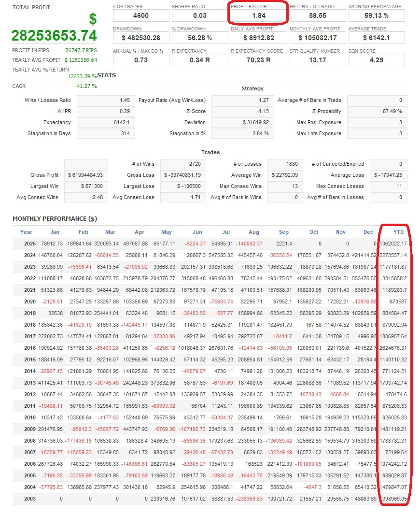Viewport: 420px width, 517px height.
Task: Click the Profit Factor value box showing 1.84
Action: [259, 15]
